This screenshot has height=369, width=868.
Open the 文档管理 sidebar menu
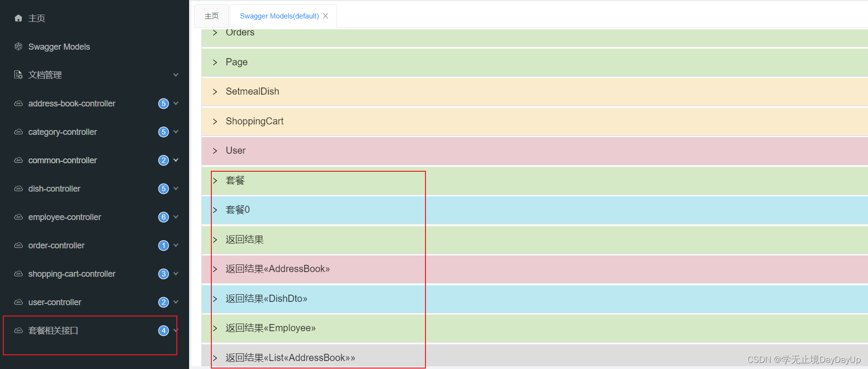pos(95,75)
